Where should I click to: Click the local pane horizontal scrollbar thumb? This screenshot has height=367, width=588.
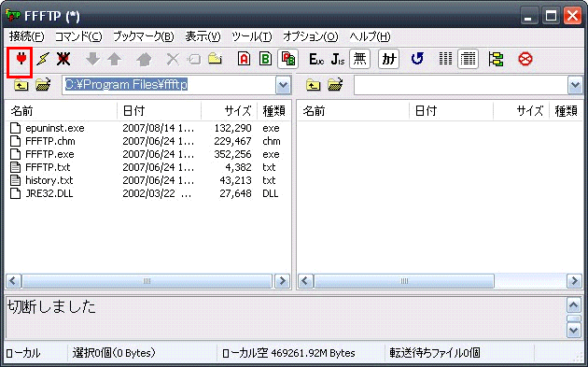pyautogui.click(x=147, y=281)
